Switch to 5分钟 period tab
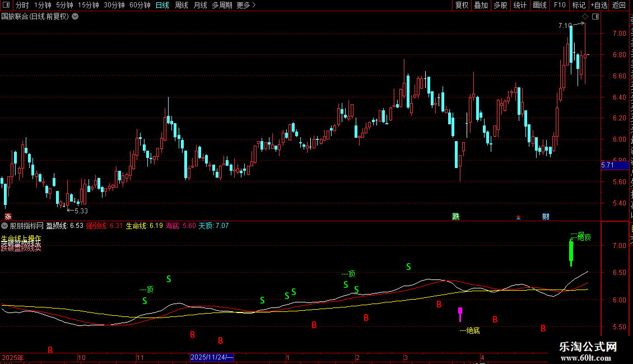This screenshot has height=364, width=633. [x=64, y=5]
